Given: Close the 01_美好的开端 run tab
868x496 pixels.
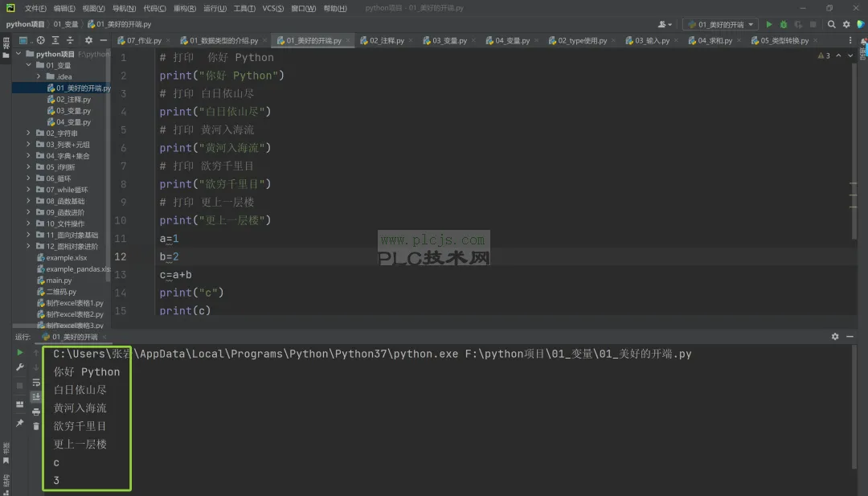Looking at the screenshot, I should tap(104, 337).
